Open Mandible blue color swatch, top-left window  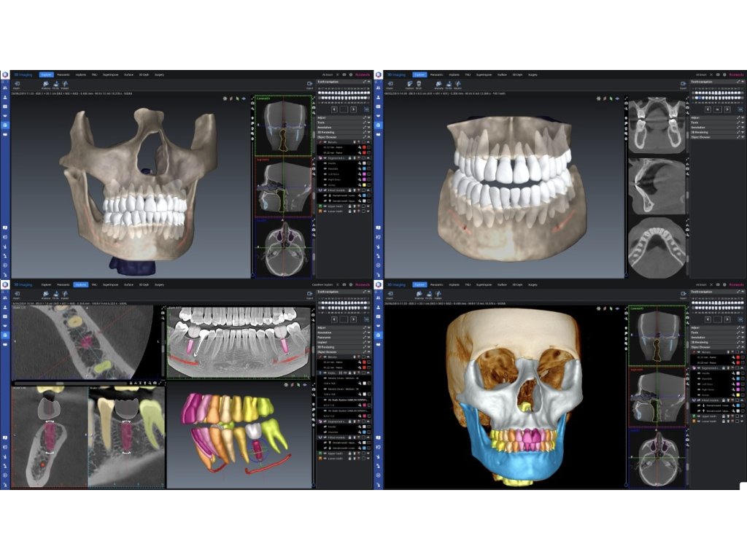(x=365, y=168)
